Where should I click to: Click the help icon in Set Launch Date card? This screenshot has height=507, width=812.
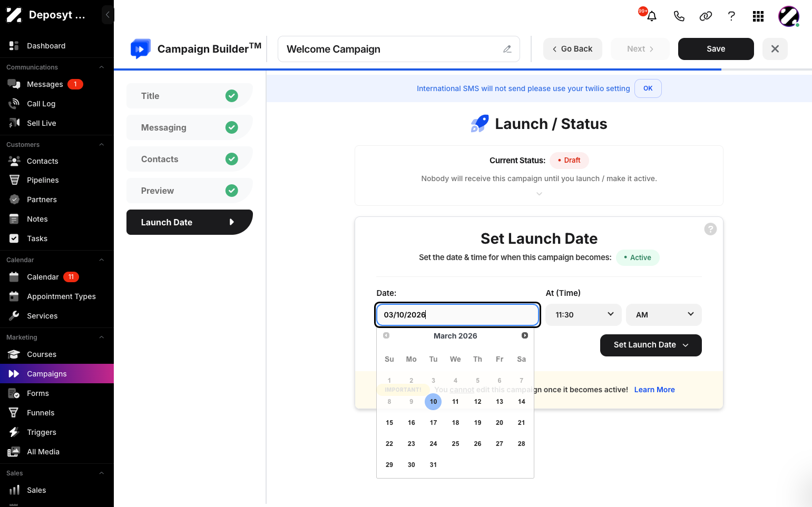pos(710,229)
